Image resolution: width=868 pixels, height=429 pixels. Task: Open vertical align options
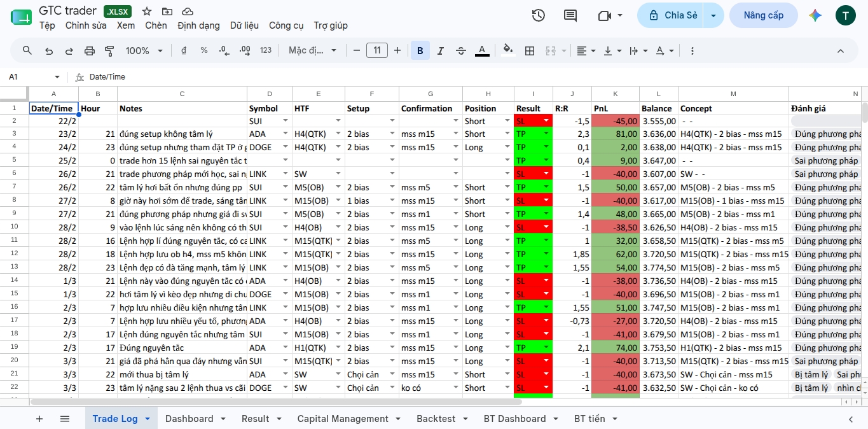coord(611,50)
